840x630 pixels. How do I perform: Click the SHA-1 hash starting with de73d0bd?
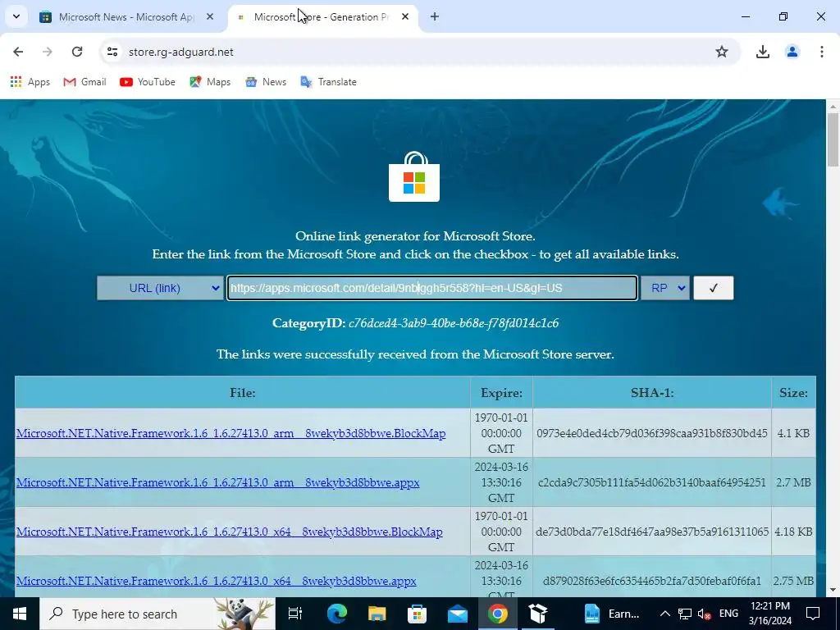pyautogui.click(x=652, y=532)
